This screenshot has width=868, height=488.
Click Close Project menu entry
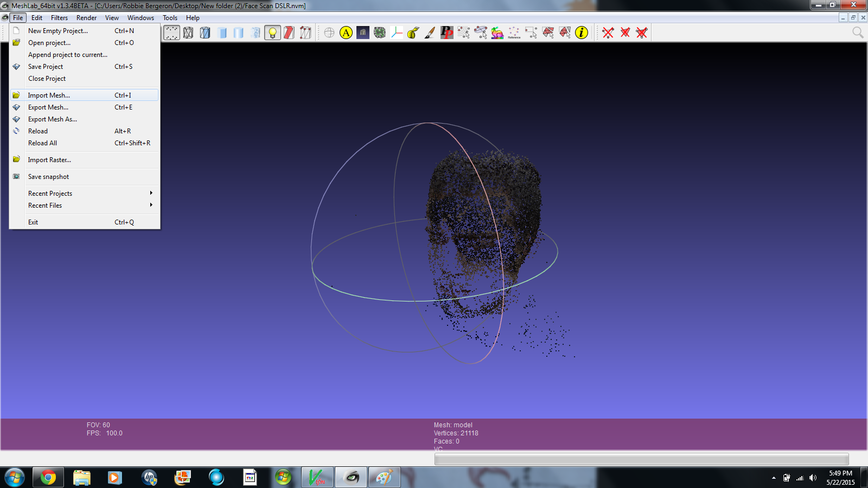[85, 79]
